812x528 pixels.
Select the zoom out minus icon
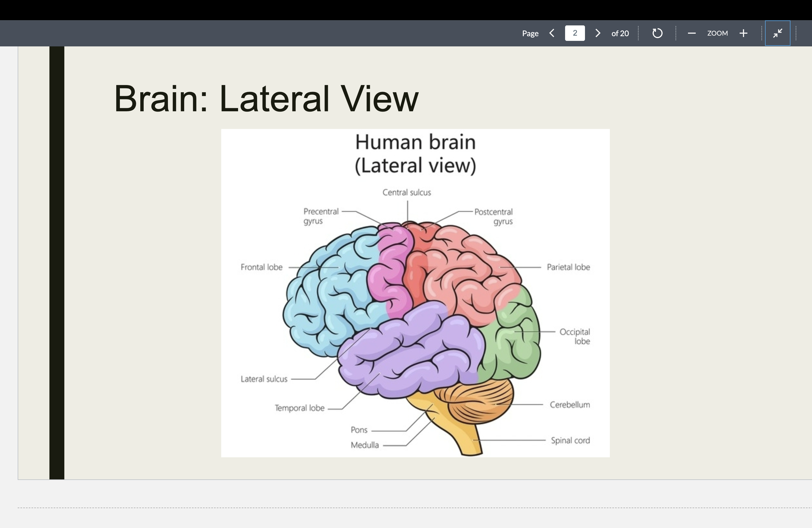click(x=692, y=33)
